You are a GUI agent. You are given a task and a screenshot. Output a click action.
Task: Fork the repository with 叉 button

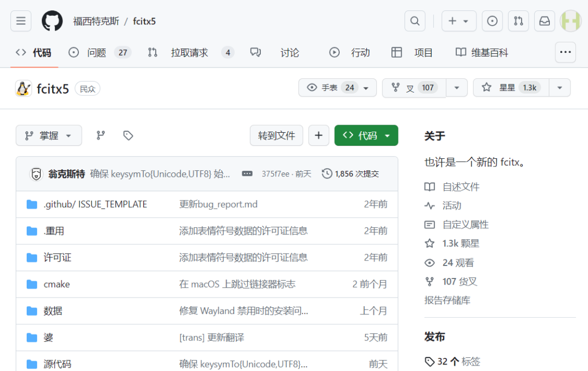click(414, 88)
